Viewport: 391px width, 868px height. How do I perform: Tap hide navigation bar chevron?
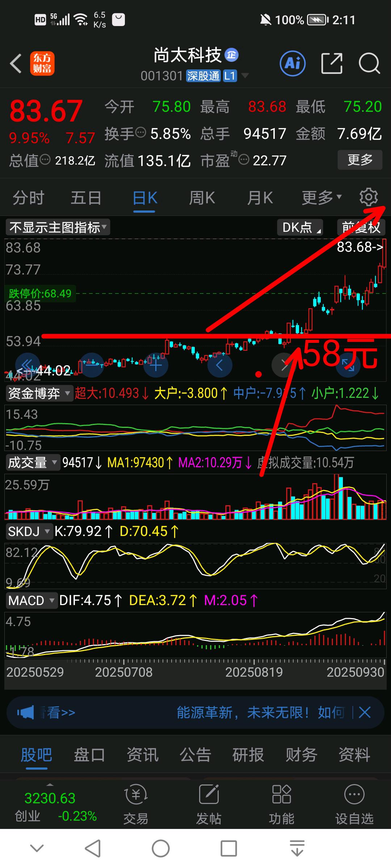click(x=37, y=848)
